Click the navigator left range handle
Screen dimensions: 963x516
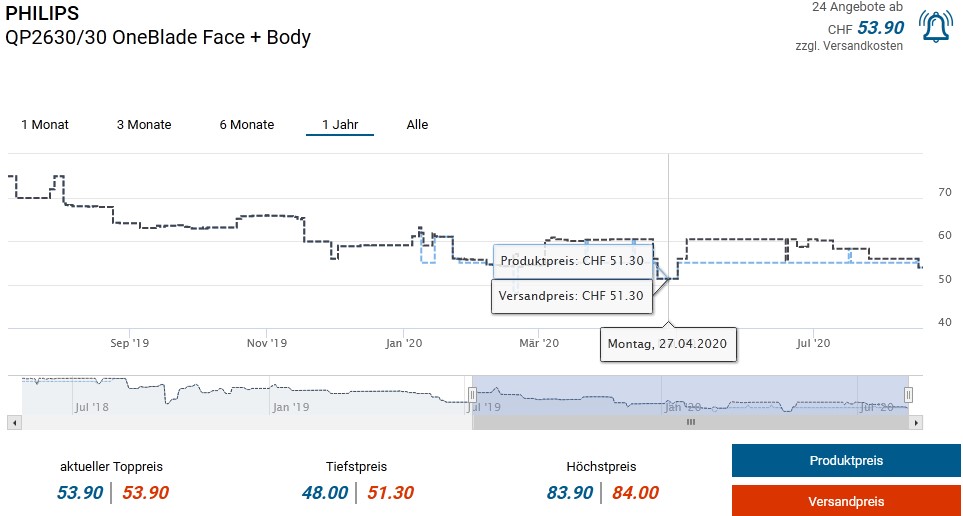pos(472,395)
